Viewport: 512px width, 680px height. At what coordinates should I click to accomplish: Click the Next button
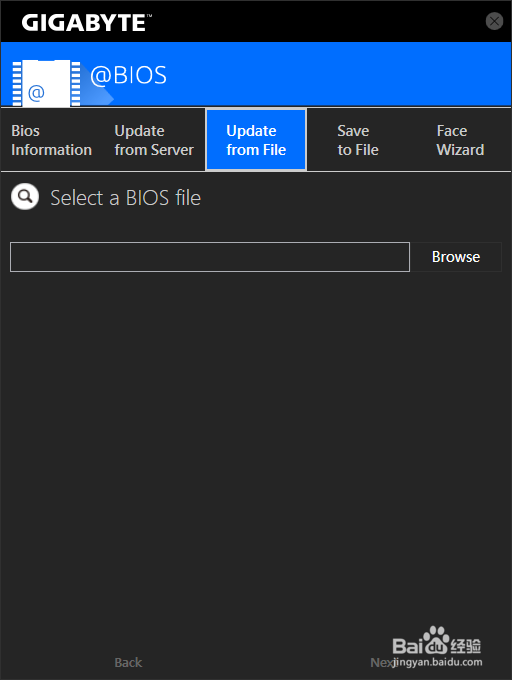click(382, 662)
